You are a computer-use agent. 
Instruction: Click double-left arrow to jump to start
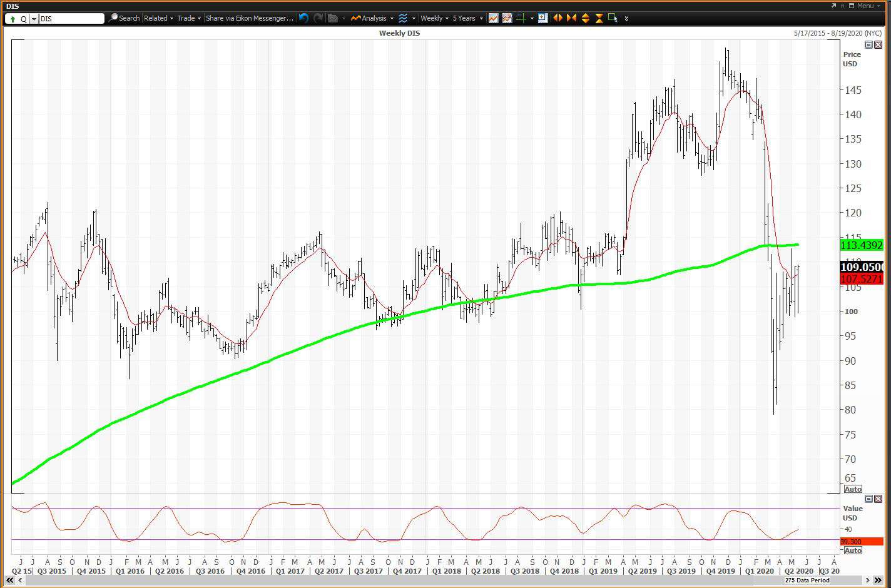9,580
